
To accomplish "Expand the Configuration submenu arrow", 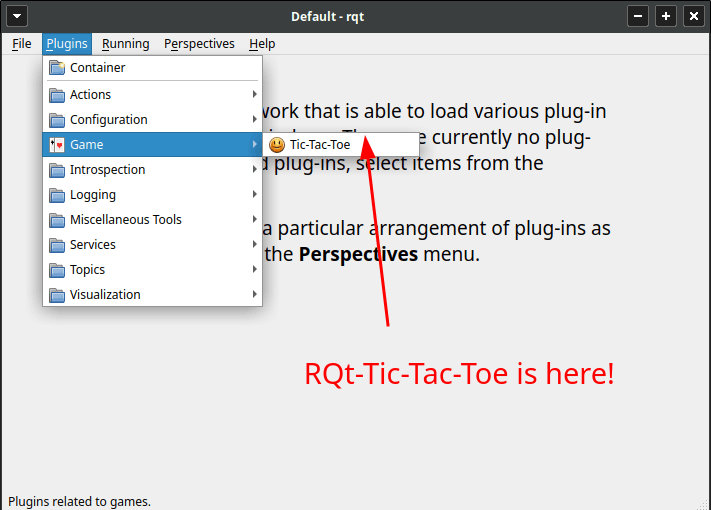I will 254,119.
